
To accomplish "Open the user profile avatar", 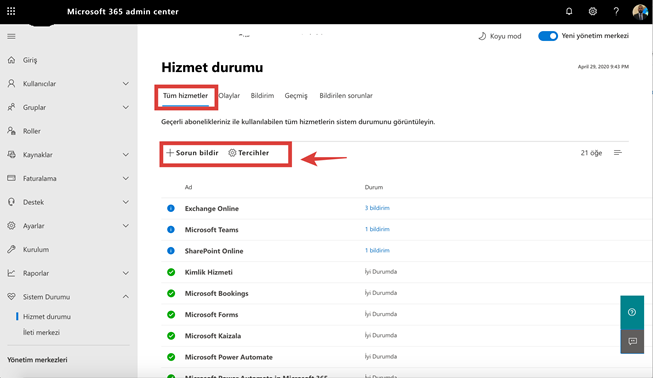I will 640,11.
